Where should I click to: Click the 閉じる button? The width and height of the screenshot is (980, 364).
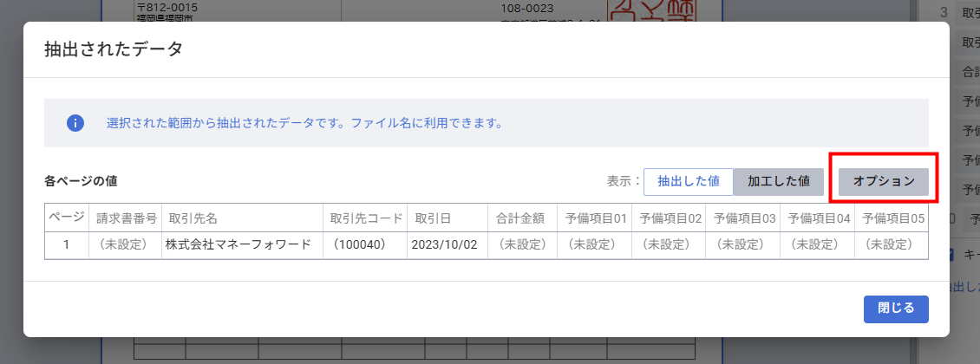click(x=896, y=309)
